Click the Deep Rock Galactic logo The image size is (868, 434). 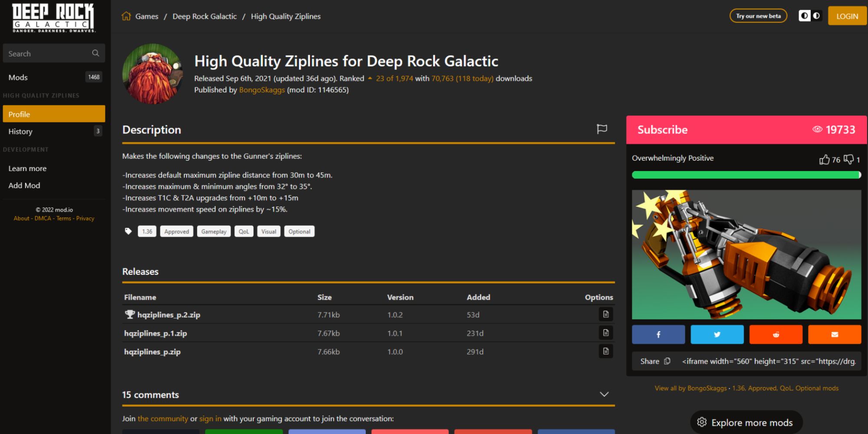point(53,18)
